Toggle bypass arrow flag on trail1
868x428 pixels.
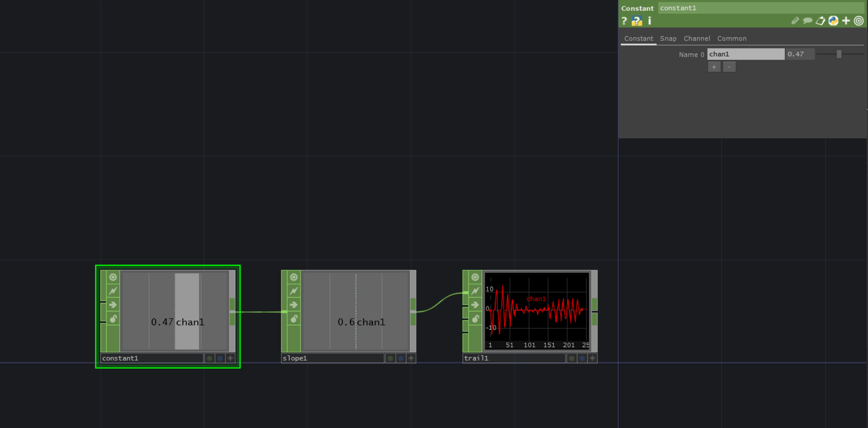pyautogui.click(x=475, y=305)
